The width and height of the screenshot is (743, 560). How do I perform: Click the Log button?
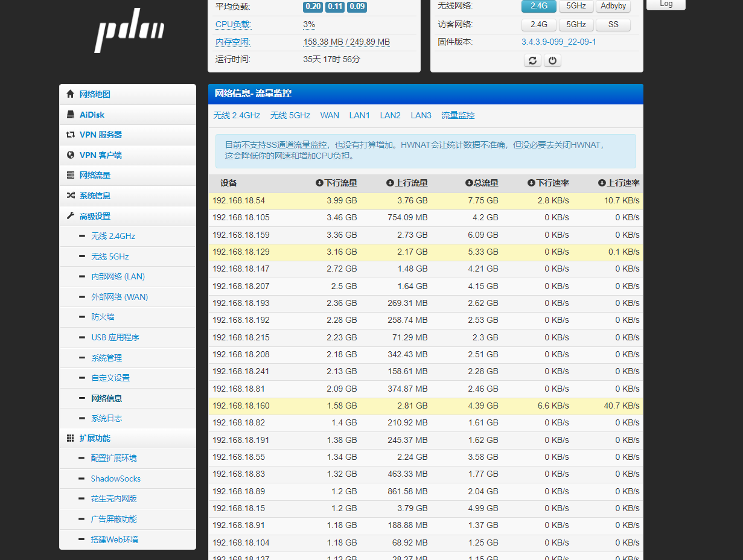(x=666, y=4)
